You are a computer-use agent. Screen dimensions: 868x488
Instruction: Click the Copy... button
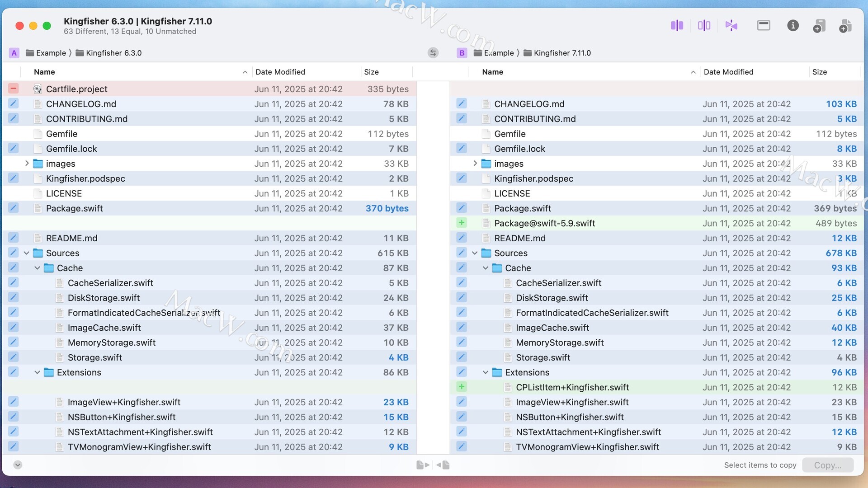(828, 465)
